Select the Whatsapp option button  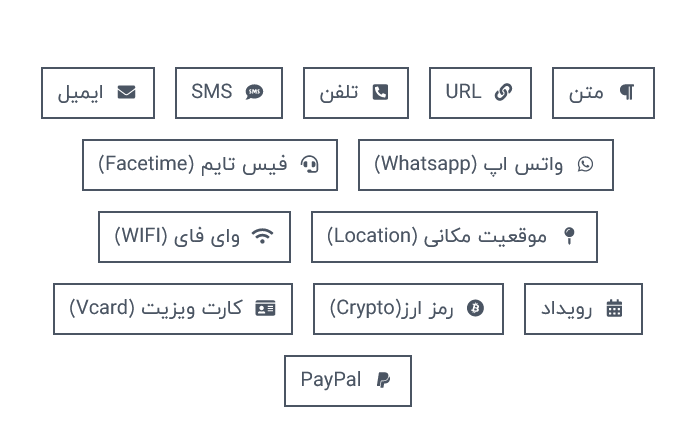(x=485, y=165)
